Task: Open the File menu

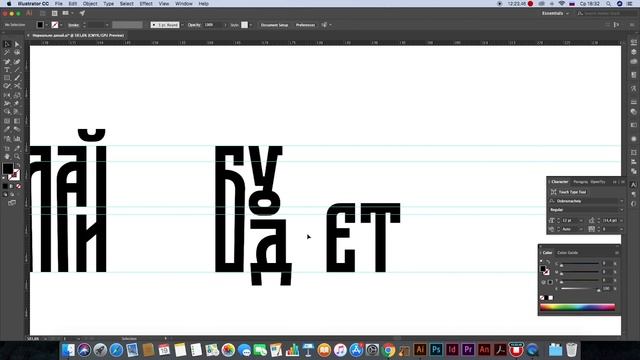Action: click(59, 4)
